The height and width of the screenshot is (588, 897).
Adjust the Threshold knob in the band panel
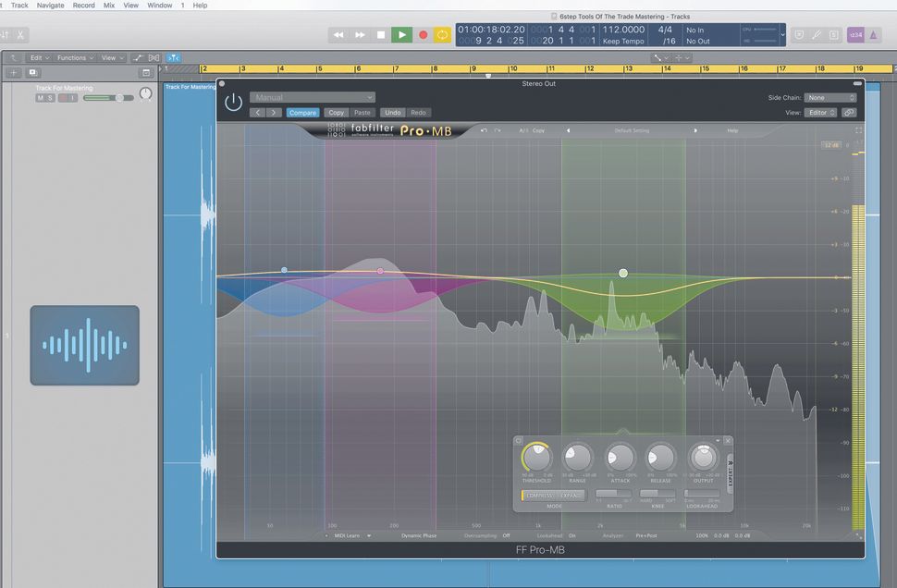click(x=538, y=459)
